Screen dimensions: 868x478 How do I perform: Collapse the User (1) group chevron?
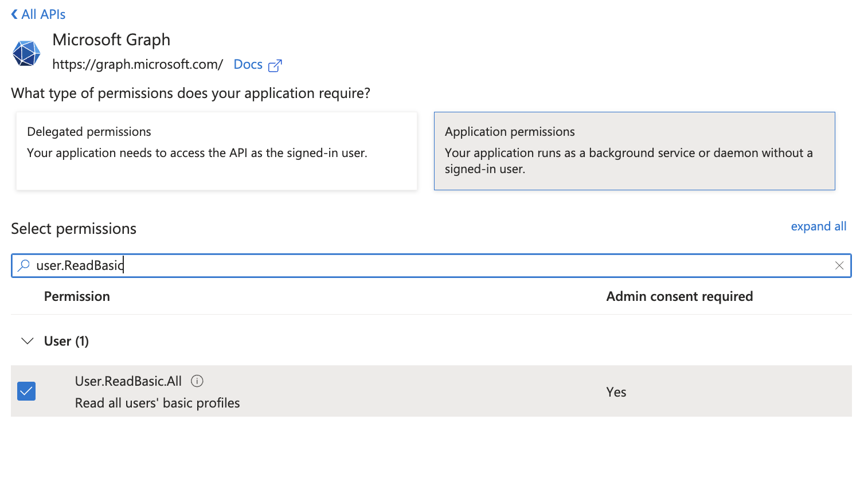coord(27,341)
